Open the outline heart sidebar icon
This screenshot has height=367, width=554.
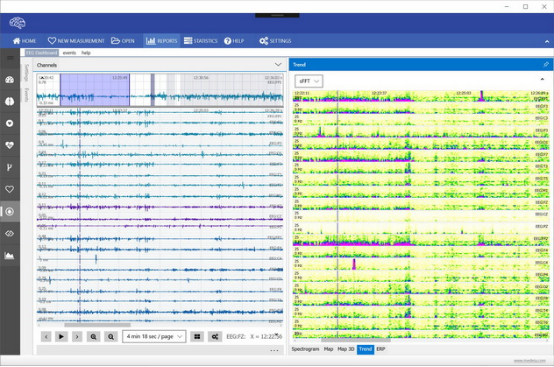point(10,189)
